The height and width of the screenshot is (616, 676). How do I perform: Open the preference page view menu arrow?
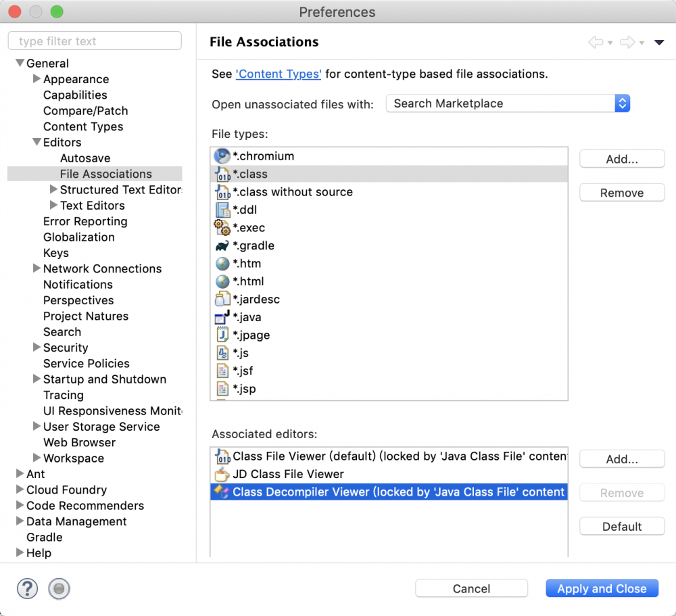659,43
